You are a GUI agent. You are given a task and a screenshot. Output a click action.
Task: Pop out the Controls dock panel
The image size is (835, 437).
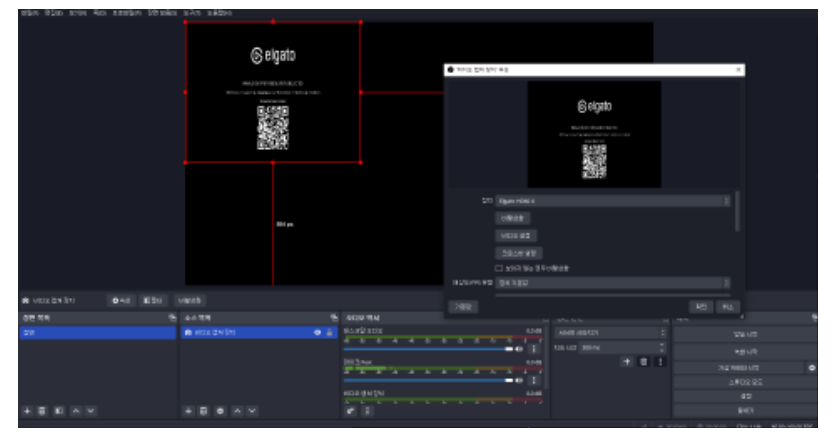click(x=815, y=318)
